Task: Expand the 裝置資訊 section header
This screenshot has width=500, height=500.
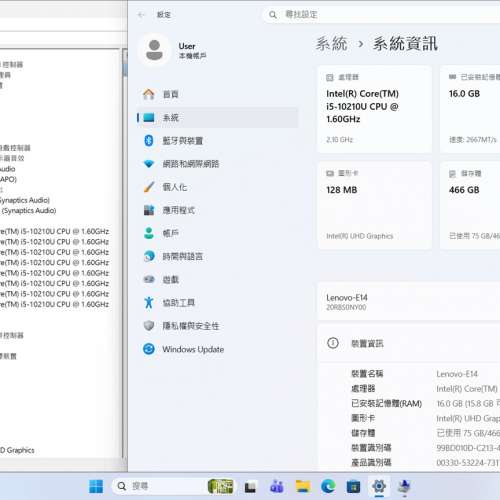Action: click(x=409, y=343)
